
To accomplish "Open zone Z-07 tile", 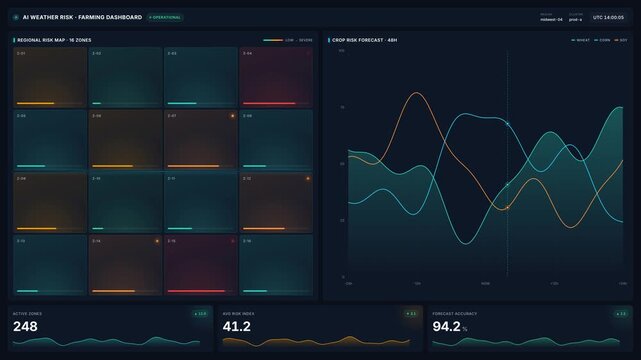I will tap(201, 140).
